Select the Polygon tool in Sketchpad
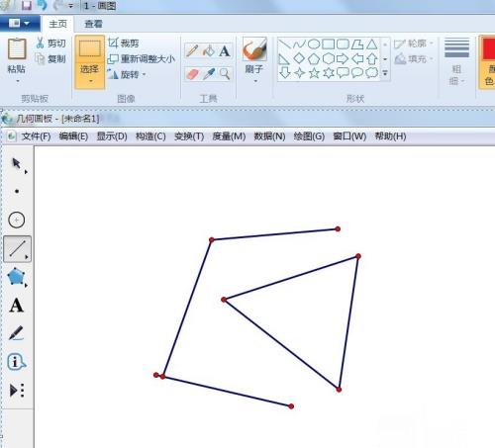 pos(17,277)
